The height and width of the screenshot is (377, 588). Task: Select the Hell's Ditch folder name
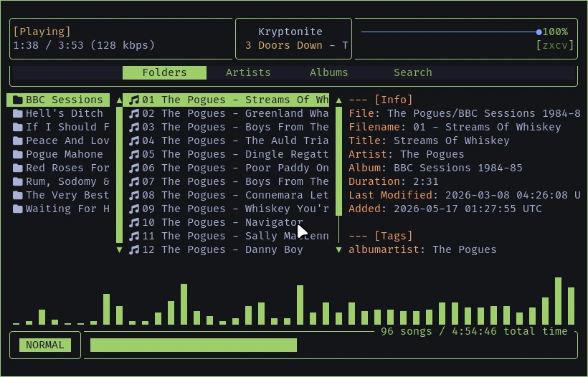point(64,113)
